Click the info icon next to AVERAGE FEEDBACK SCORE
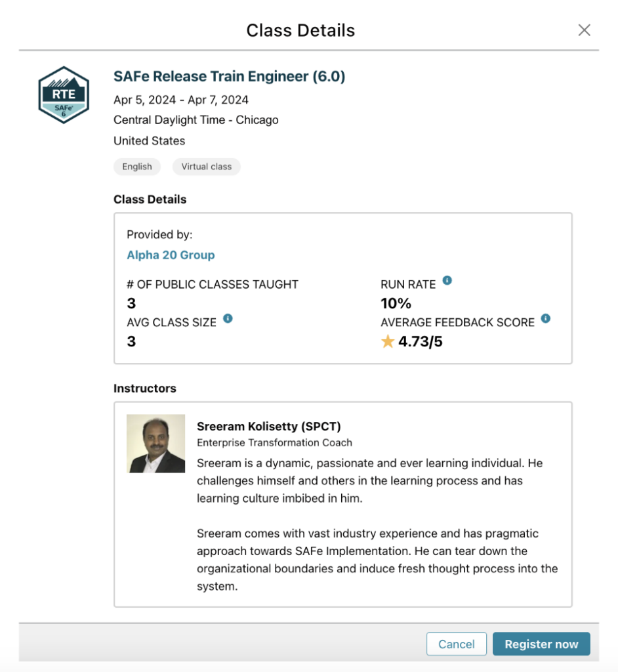Screen dimensions: 618x672 pyautogui.click(x=545, y=320)
